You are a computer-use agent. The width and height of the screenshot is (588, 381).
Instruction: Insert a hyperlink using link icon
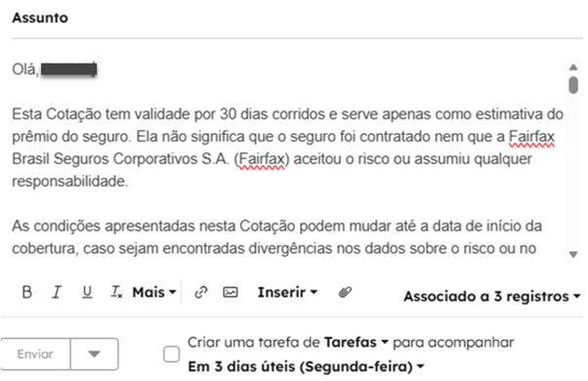pos(201,292)
